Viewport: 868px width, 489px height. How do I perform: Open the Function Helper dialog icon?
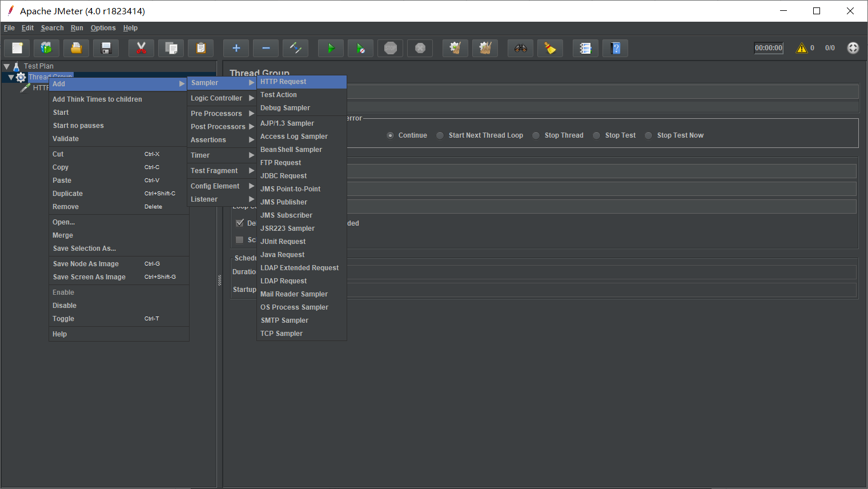[x=585, y=49]
